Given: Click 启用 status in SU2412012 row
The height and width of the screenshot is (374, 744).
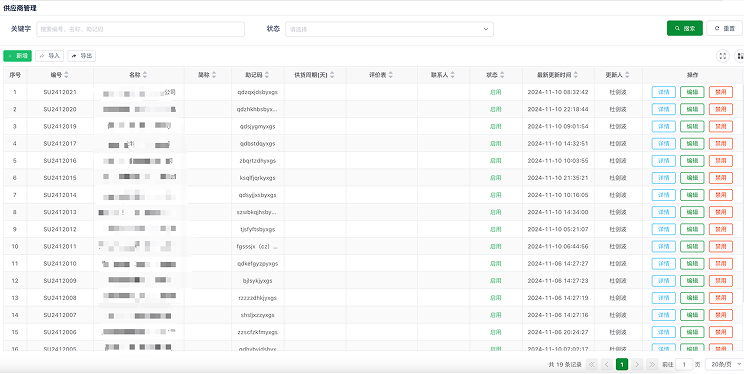Looking at the screenshot, I should click(495, 229).
